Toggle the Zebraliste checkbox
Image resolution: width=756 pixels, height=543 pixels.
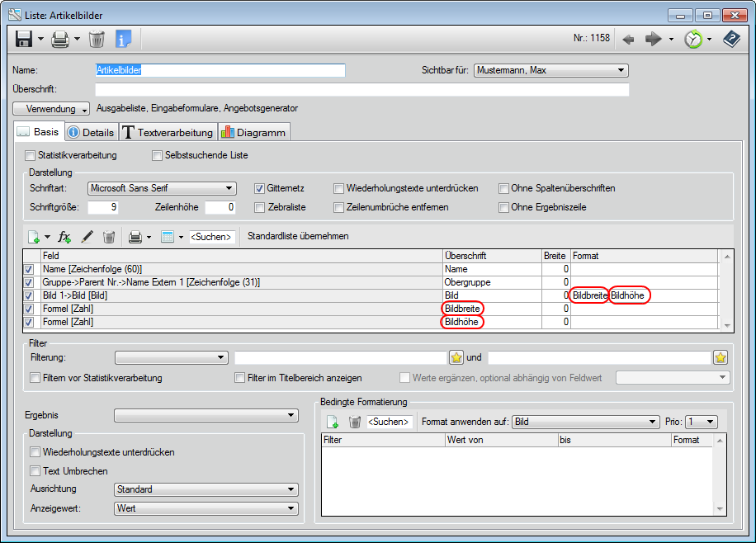pos(259,207)
